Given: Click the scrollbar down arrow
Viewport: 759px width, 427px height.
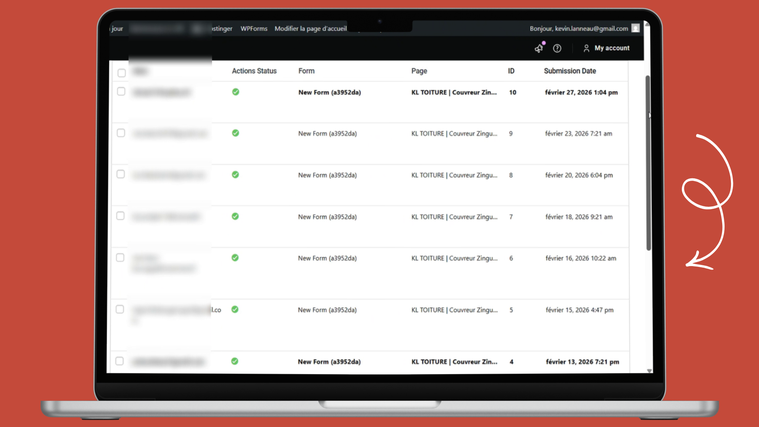Looking at the screenshot, I should [x=649, y=371].
